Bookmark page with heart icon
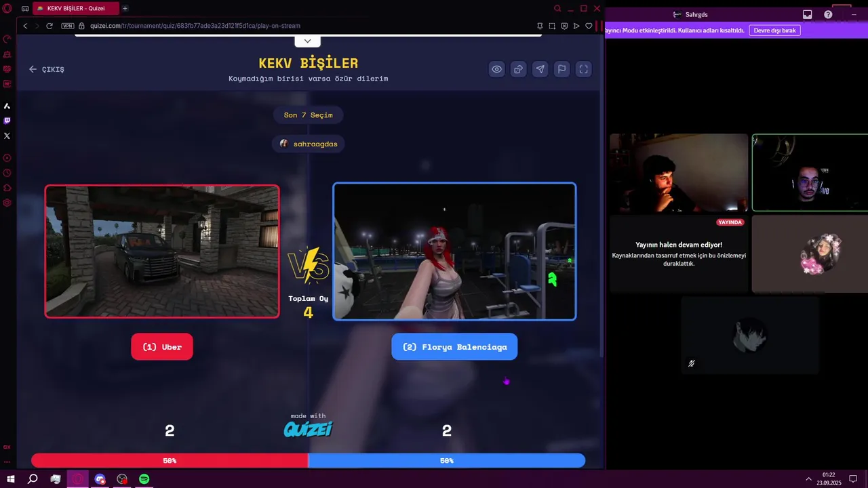 click(589, 26)
